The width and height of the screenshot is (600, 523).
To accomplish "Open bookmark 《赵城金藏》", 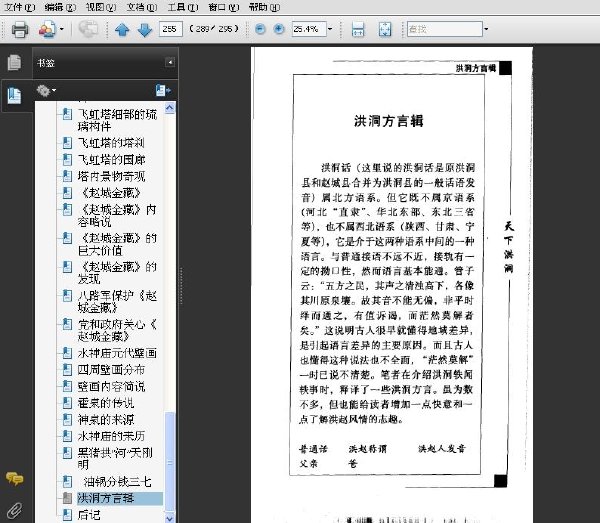I will (x=111, y=193).
